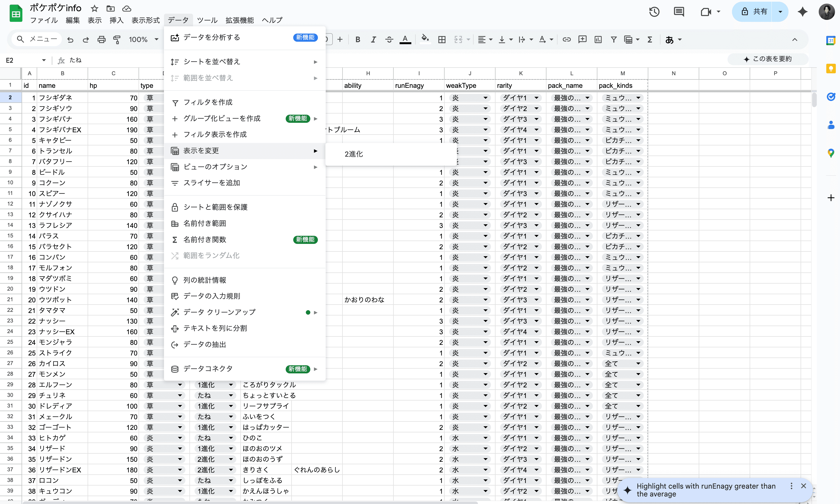Click この表を要約 button
Image resolution: width=840 pixels, height=504 pixels.
click(768, 59)
